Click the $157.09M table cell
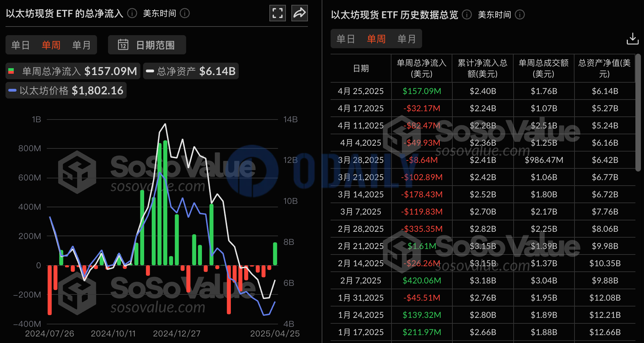644x343 pixels. 422,91
